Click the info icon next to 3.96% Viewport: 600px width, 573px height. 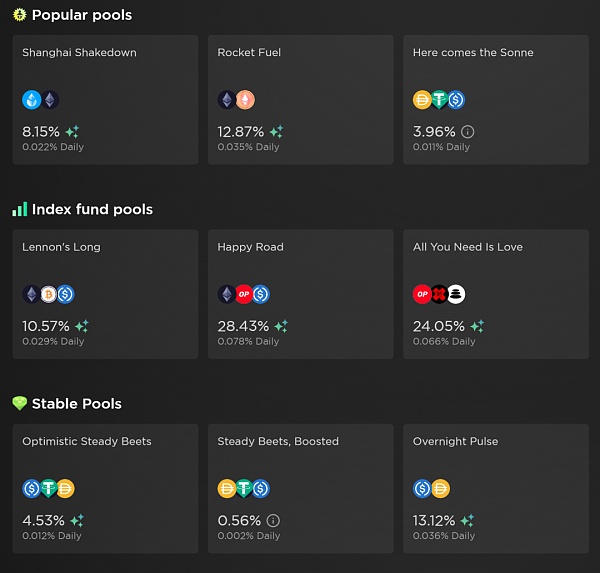468,132
